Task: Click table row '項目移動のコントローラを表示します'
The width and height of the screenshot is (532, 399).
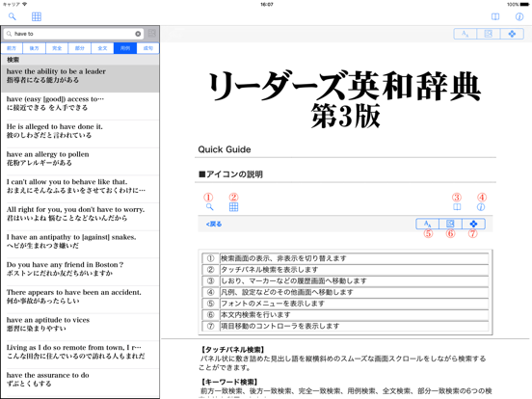Action: 345,326
